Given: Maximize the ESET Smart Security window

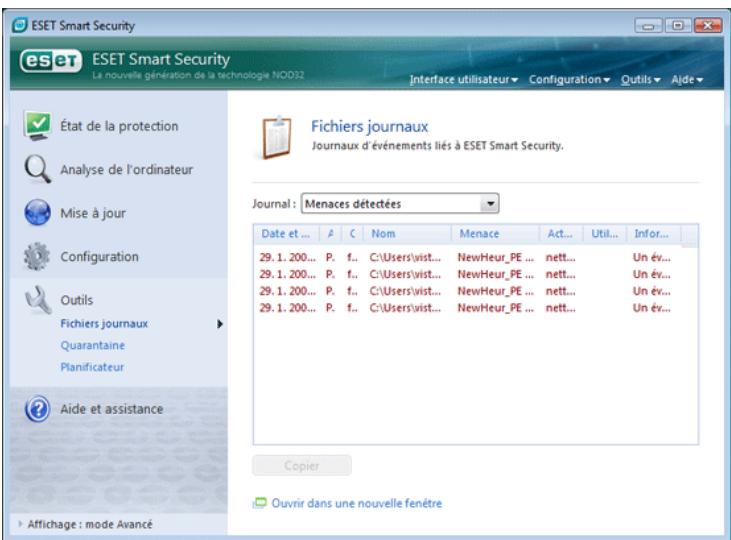Looking at the screenshot, I should (678, 25).
